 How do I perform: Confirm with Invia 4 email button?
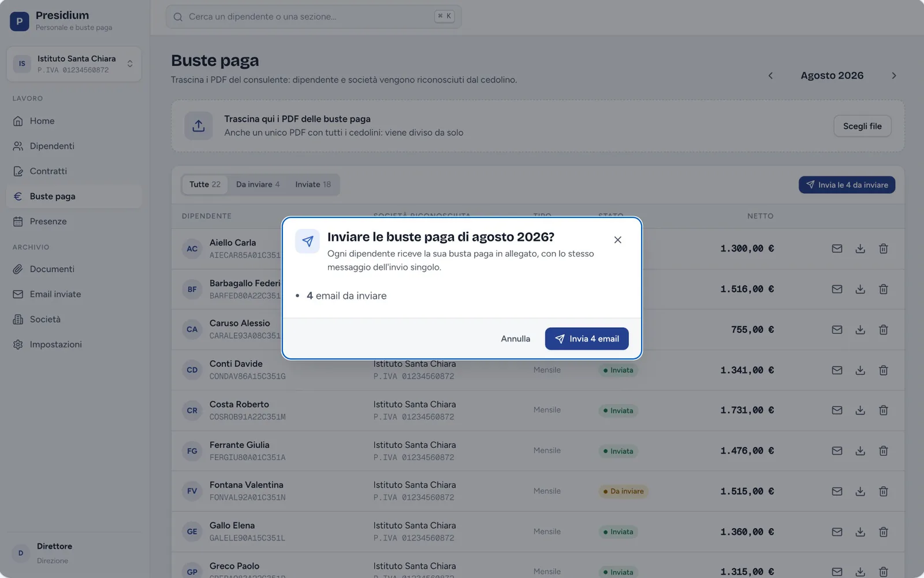point(587,339)
